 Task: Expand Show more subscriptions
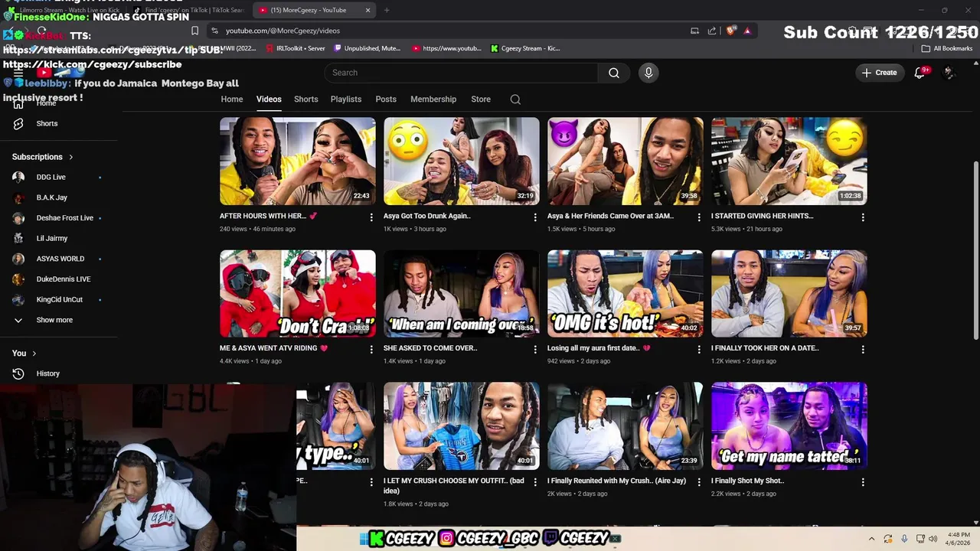(x=54, y=320)
